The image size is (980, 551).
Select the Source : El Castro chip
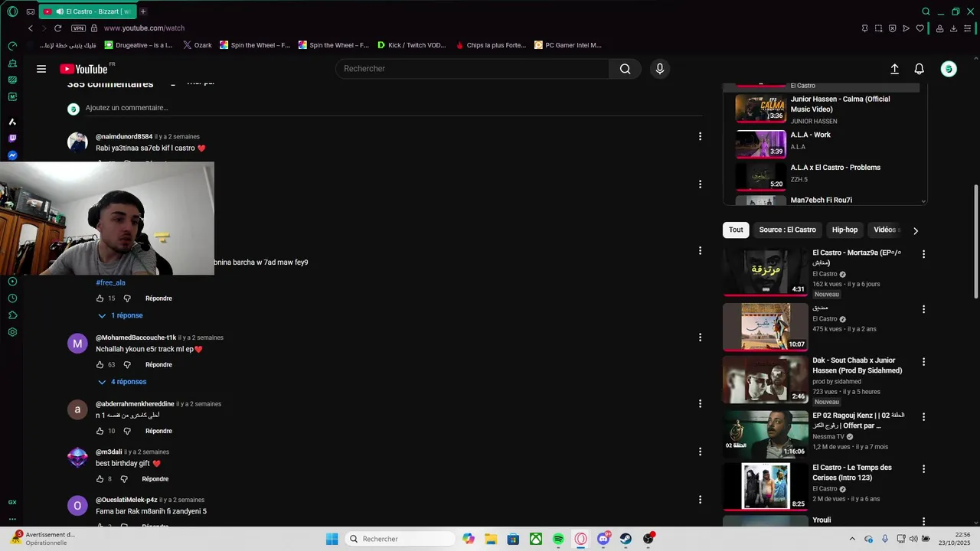click(787, 230)
